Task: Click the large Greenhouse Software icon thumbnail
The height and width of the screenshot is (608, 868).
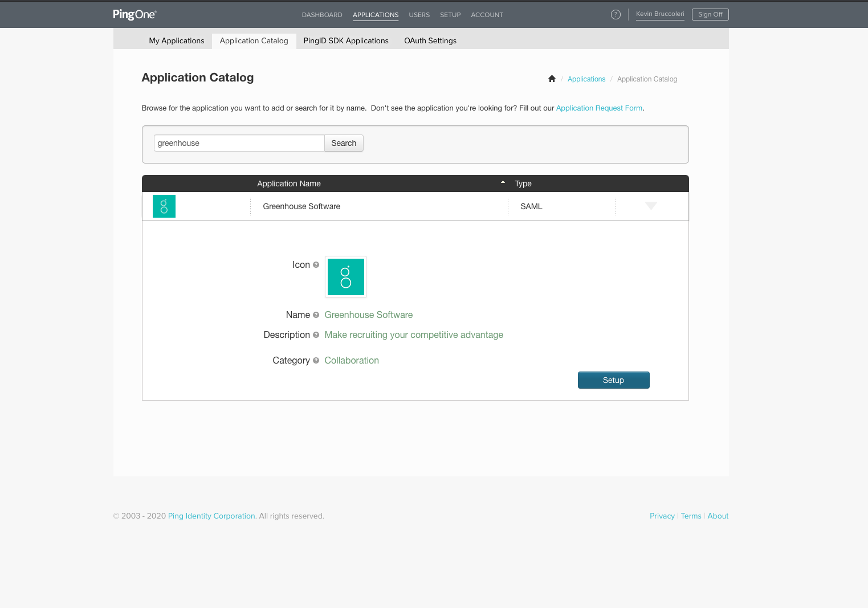Action: (345, 277)
